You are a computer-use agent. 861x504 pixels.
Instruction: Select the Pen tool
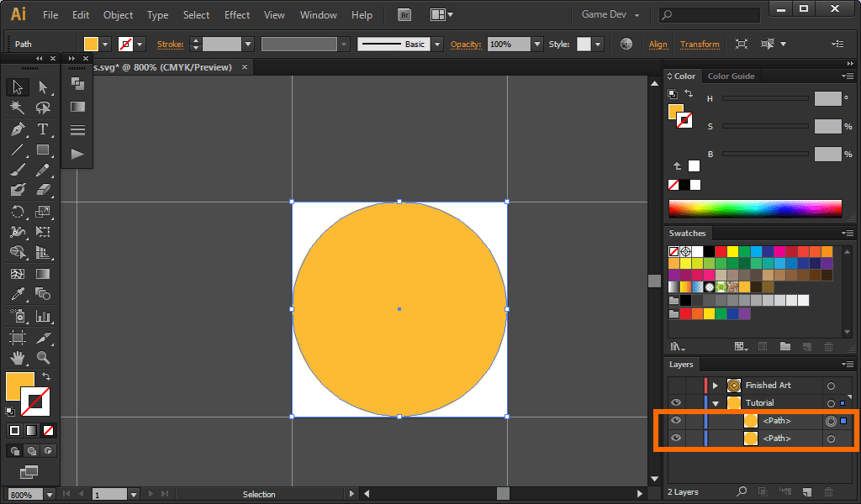(x=18, y=129)
